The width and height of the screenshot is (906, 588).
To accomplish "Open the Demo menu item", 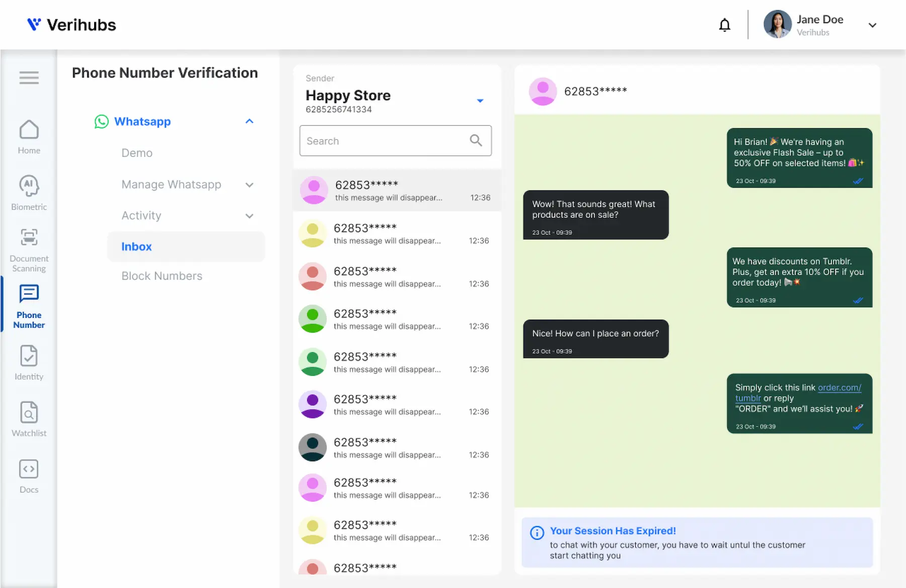I will [137, 153].
